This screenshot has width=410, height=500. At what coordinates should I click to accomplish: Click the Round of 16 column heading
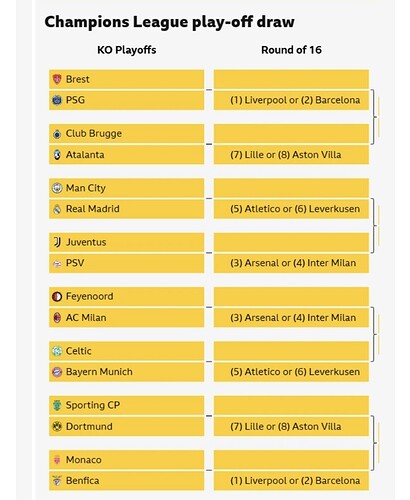[291, 50]
